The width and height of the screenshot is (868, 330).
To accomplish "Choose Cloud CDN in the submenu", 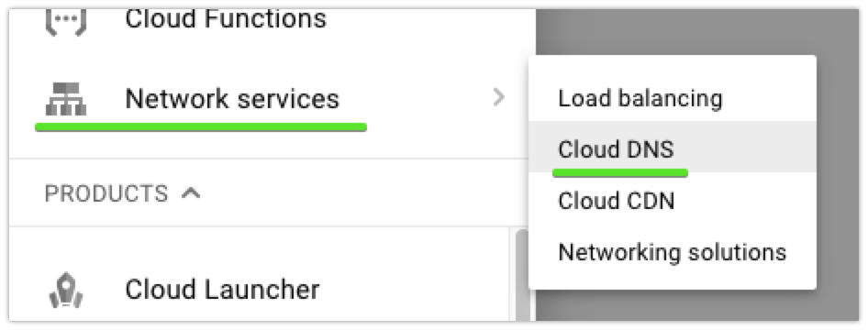I will (616, 201).
